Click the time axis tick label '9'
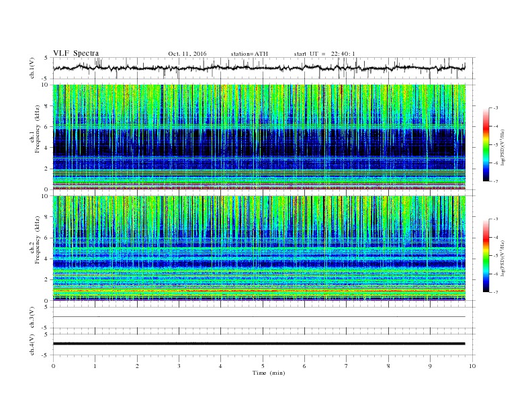Image resolution: width=532 pixels, height=411 pixels. tap(430, 366)
